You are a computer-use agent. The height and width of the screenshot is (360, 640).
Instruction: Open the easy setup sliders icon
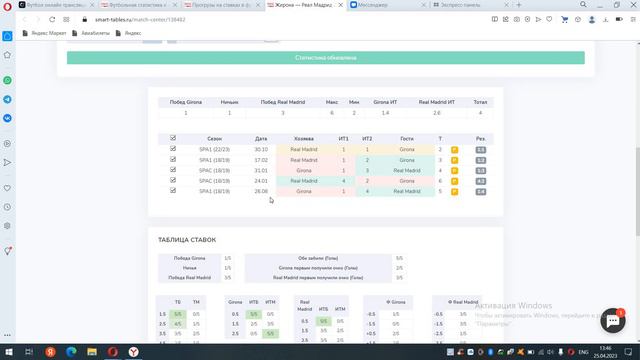[633, 20]
